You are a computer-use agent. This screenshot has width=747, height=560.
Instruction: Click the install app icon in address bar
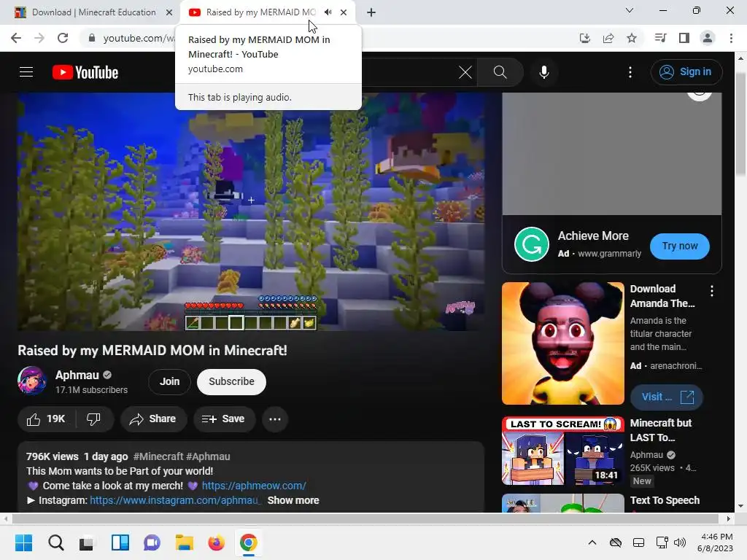click(x=585, y=38)
